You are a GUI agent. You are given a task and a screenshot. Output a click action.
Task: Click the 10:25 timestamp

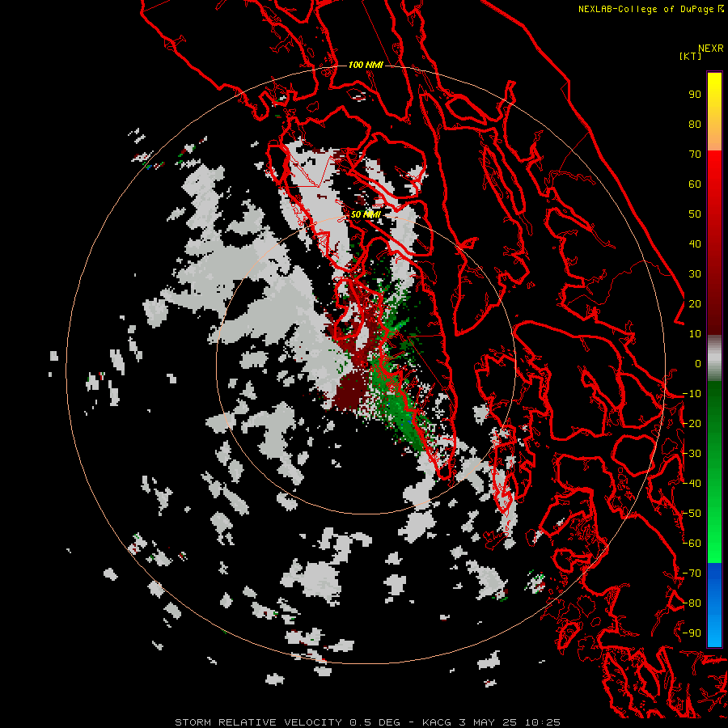pos(542,722)
